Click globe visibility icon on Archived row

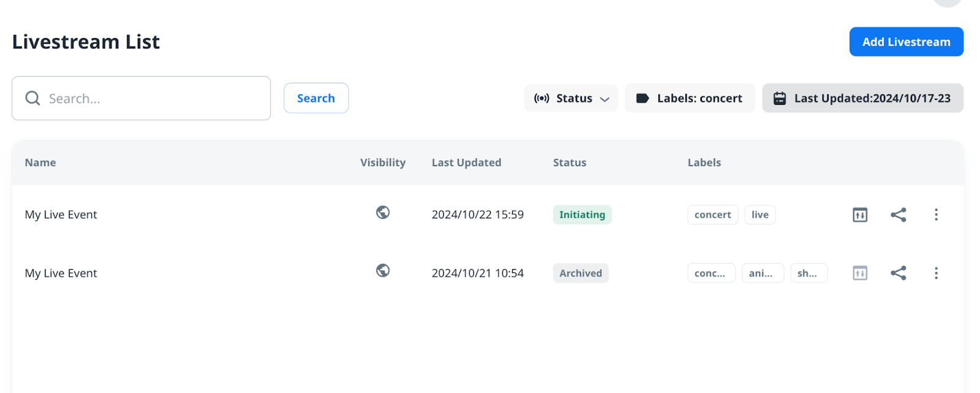[383, 270]
